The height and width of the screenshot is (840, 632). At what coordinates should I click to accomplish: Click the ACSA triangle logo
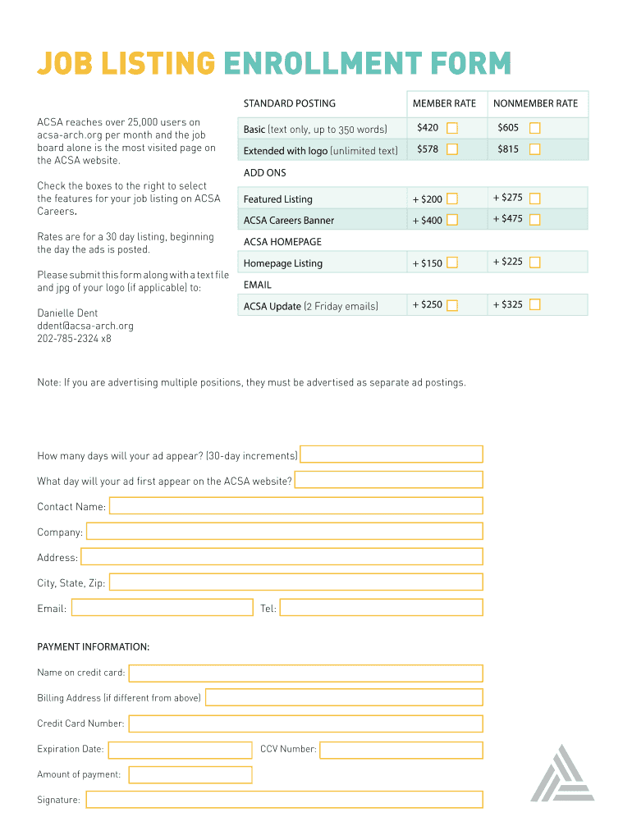(x=562, y=774)
